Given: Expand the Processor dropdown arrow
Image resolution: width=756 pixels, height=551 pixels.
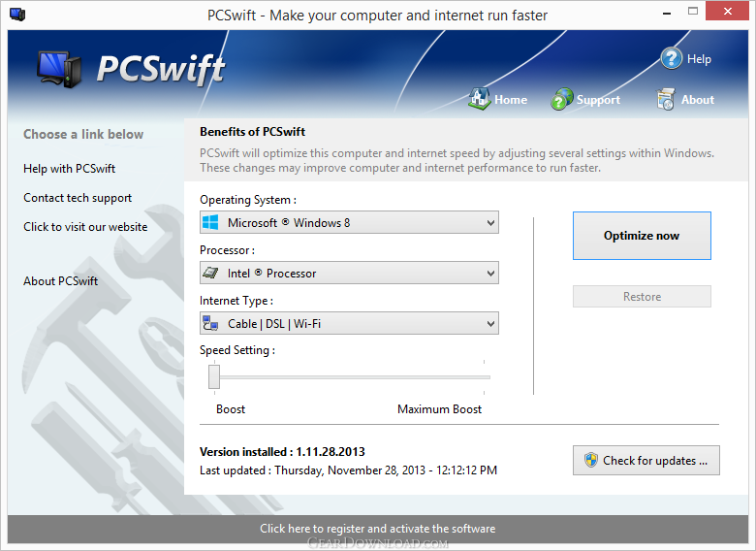Looking at the screenshot, I should point(490,274).
